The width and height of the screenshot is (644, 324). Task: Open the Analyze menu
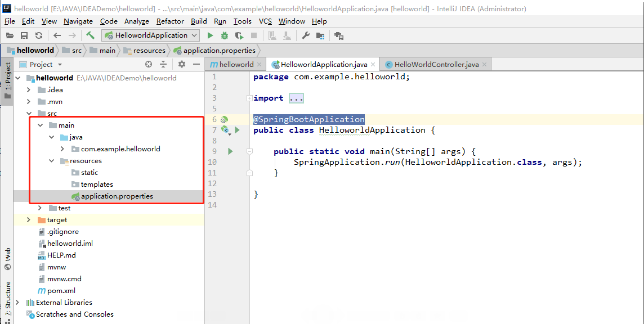click(x=137, y=21)
